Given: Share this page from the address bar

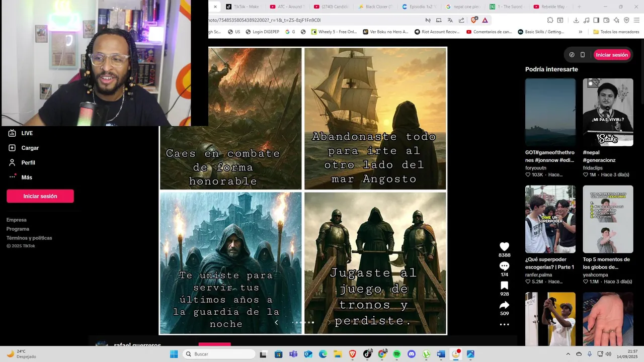Looking at the screenshot, I should coord(461,20).
